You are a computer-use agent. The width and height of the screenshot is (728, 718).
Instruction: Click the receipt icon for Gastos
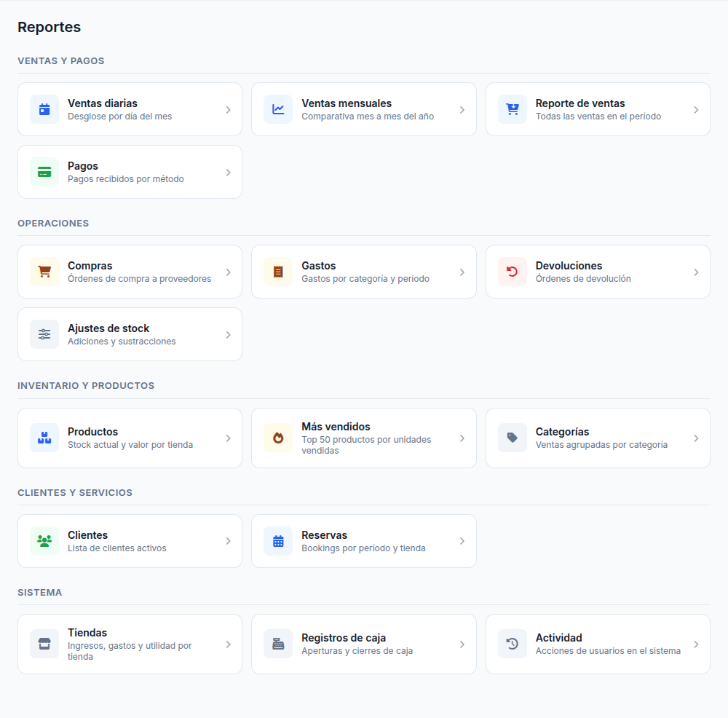pos(278,272)
